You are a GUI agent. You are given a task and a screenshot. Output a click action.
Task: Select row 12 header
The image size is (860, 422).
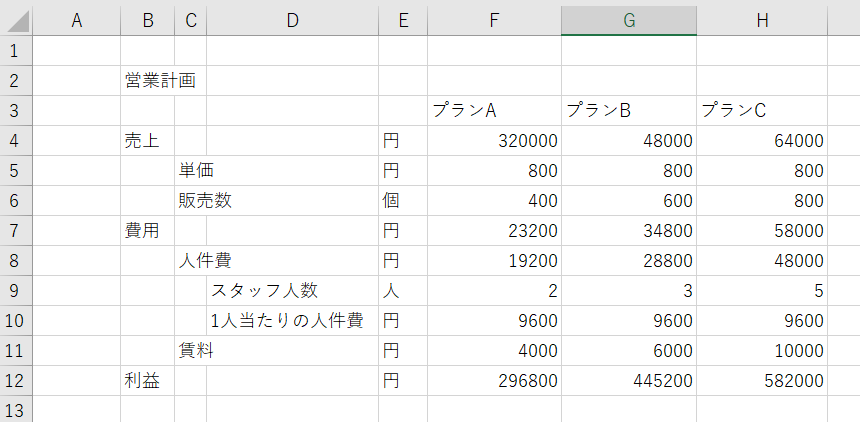(16, 381)
